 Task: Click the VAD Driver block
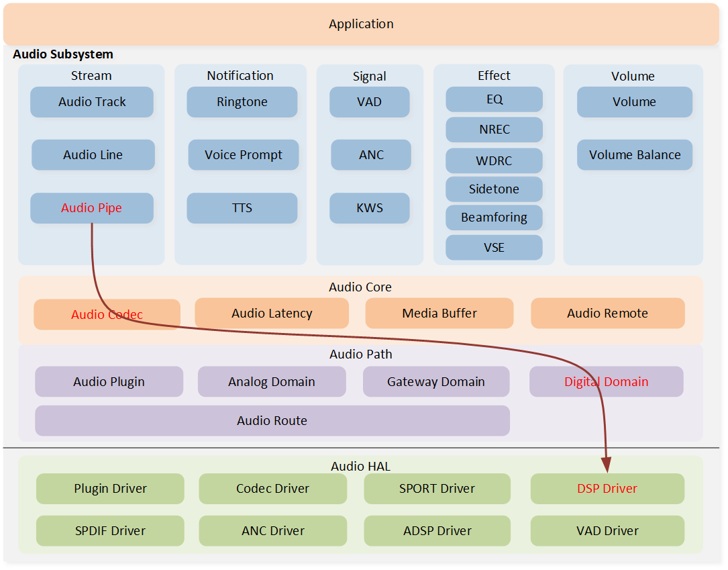tap(607, 531)
